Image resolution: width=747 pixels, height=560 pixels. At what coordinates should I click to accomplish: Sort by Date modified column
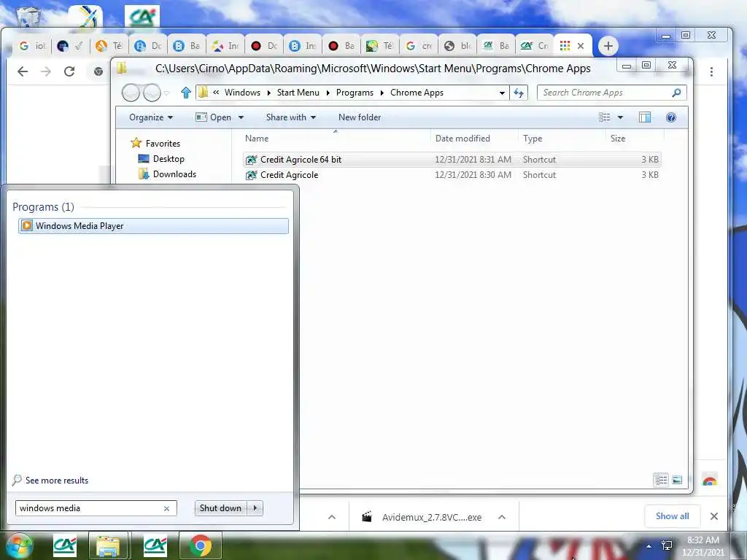click(462, 138)
